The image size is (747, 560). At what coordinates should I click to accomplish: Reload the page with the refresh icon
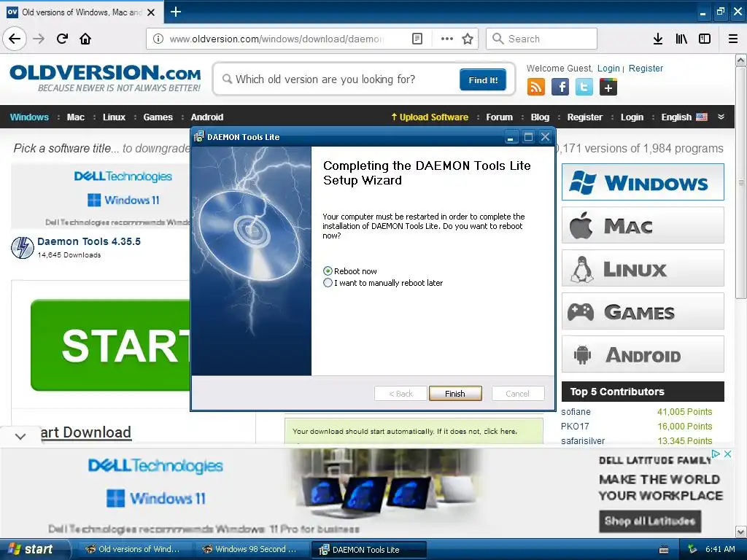(x=62, y=39)
